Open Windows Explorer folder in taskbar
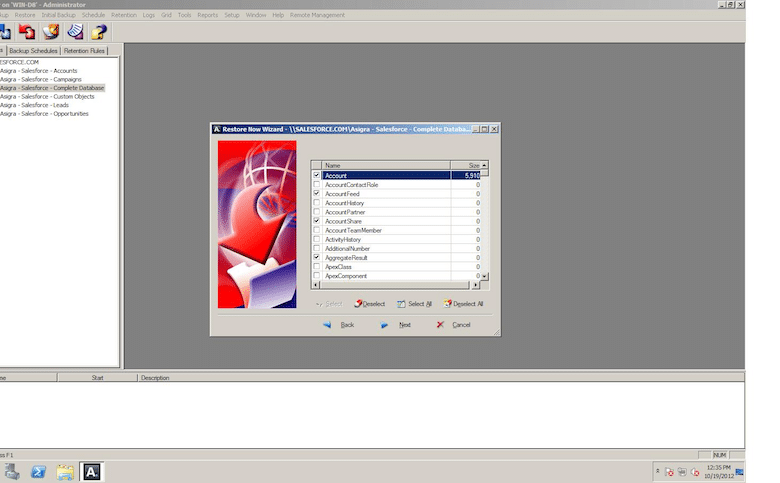The height and width of the screenshot is (483, 780). coord(65,472)
